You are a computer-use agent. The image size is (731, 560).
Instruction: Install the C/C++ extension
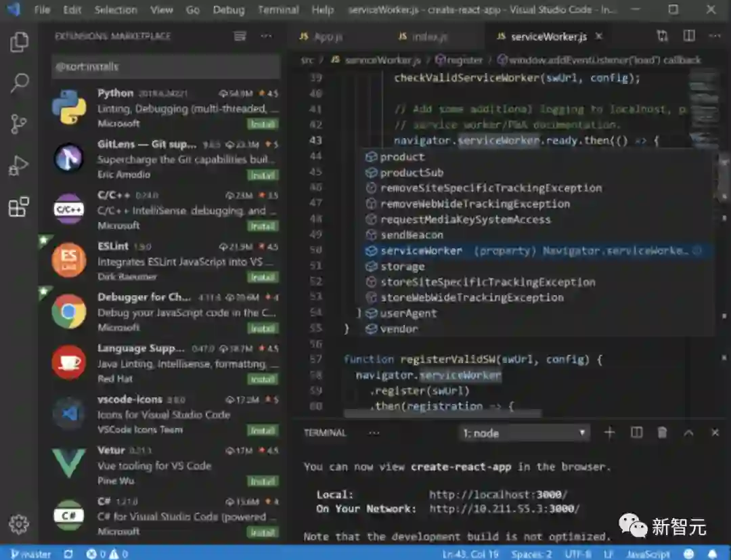pyautogui.click(x=263, y=226)
